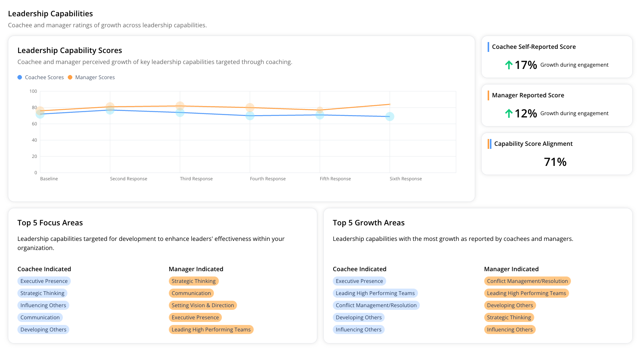This screenshot has width=644, height=353.
Task: Click the blue Coachee Scores legend dot
Action: (20, 77)
